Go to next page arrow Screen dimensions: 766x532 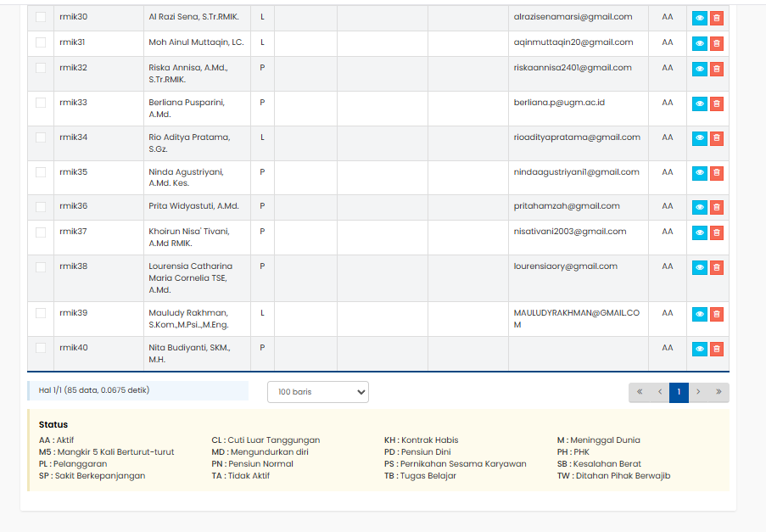point(698,392)
